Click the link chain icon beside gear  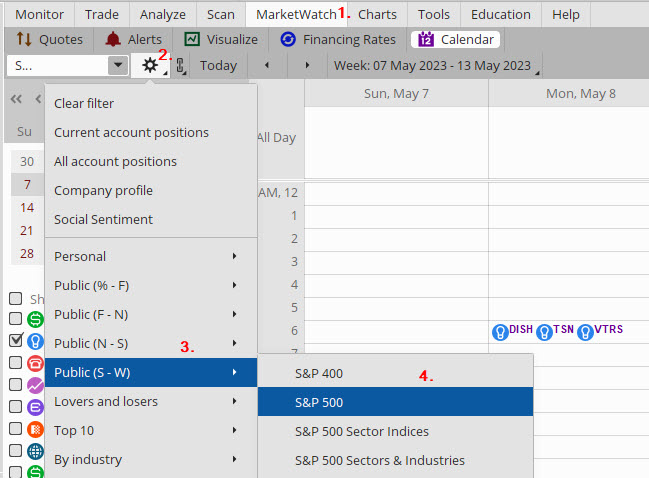pos(180,66)
